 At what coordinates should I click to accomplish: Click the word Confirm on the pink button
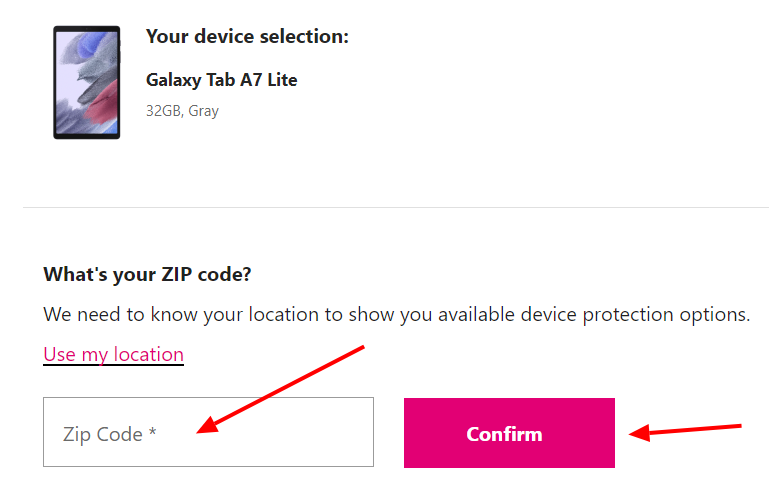point(504,434)
